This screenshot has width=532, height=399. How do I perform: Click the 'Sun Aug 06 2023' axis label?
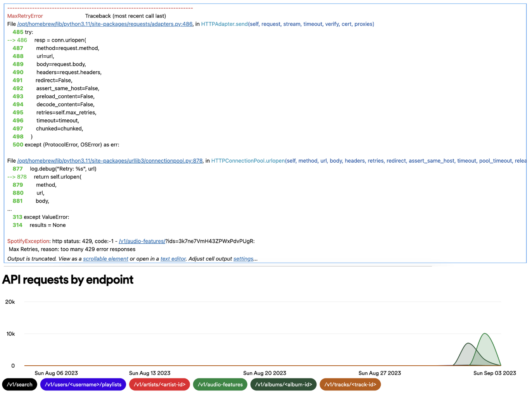56,373
